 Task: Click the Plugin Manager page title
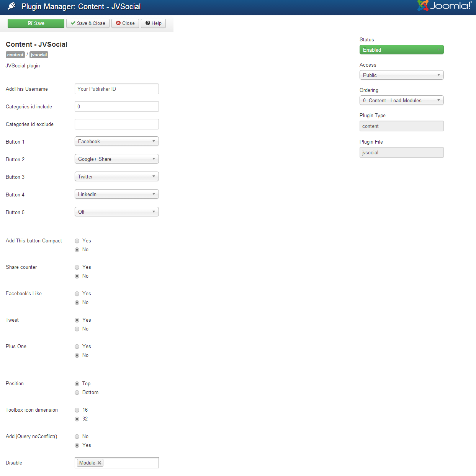[x=81, y=7]
